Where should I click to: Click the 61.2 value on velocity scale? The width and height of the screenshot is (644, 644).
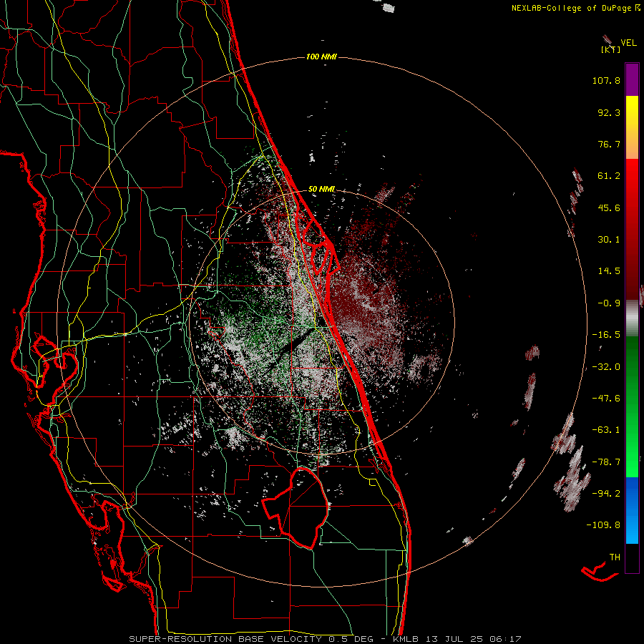point(609,176)
